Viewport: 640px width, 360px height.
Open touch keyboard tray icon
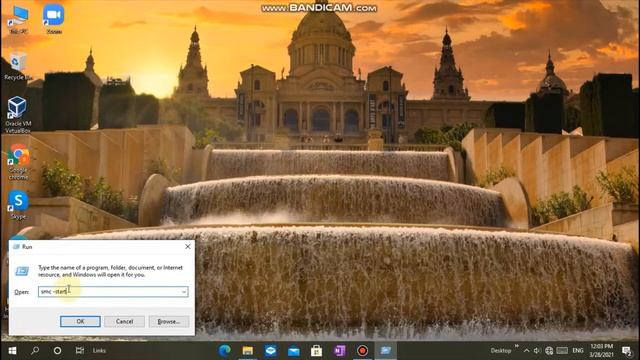(562, 351)
